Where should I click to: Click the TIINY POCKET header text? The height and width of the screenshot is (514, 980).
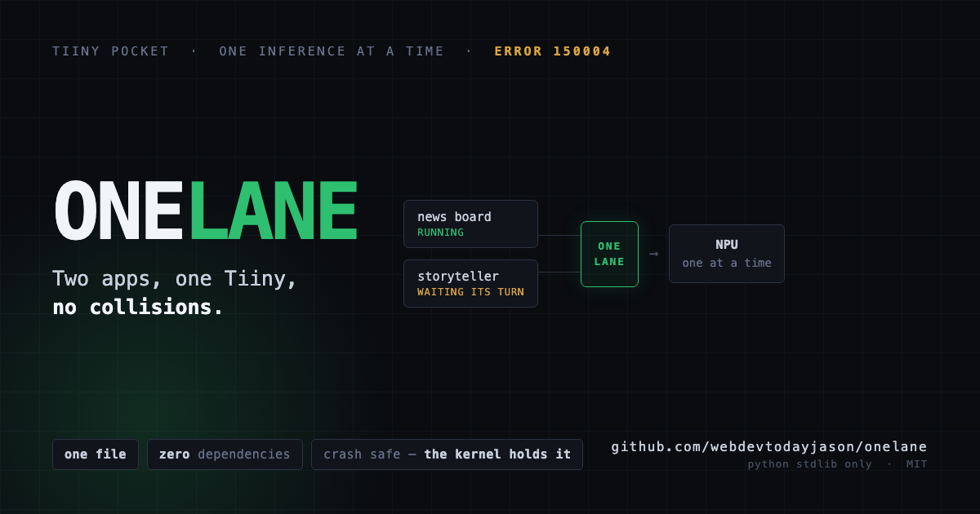click(110, 51)
